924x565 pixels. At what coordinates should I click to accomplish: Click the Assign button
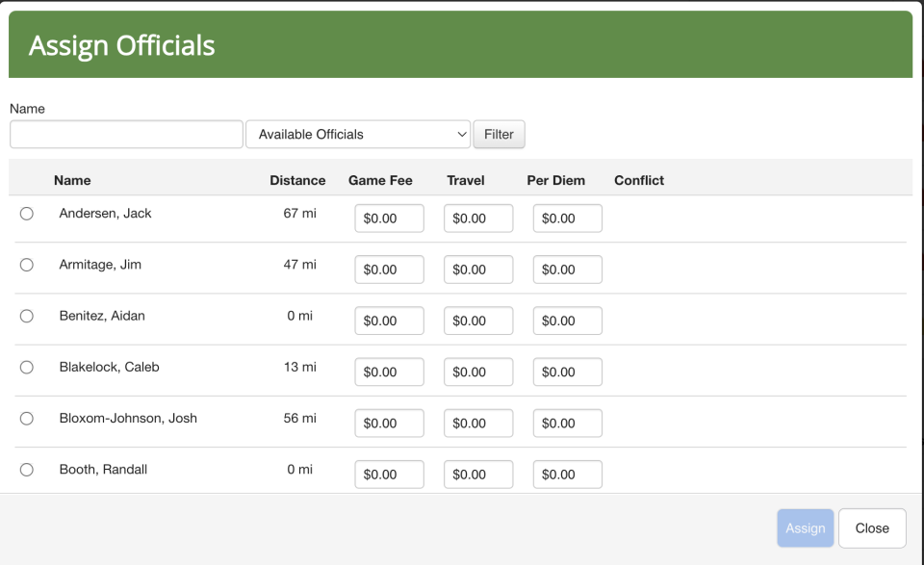805,528
